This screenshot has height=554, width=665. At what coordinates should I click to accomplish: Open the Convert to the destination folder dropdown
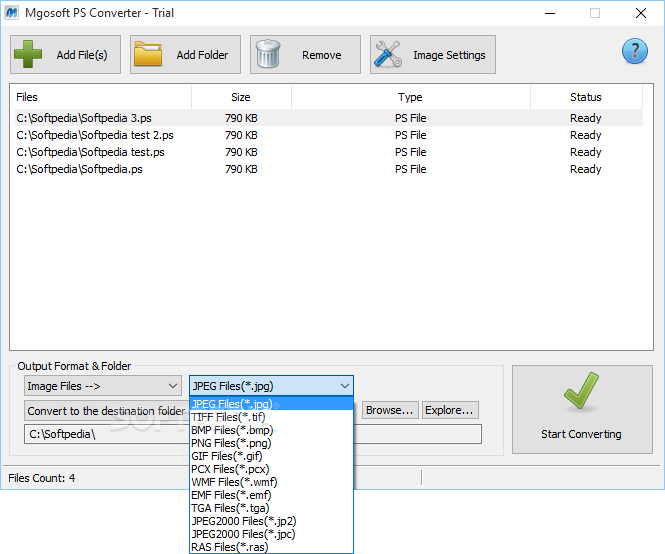106,411
